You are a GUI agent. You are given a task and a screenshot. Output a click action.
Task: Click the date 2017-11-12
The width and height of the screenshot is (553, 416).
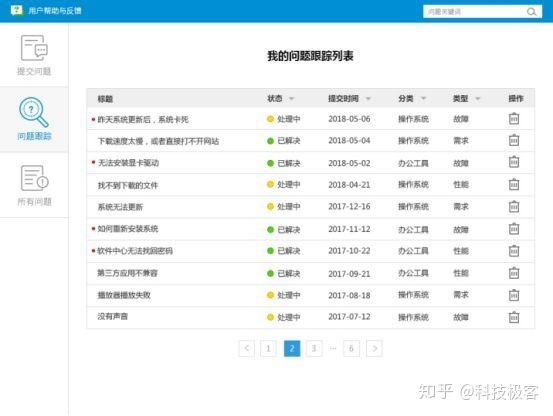point(349,229)
